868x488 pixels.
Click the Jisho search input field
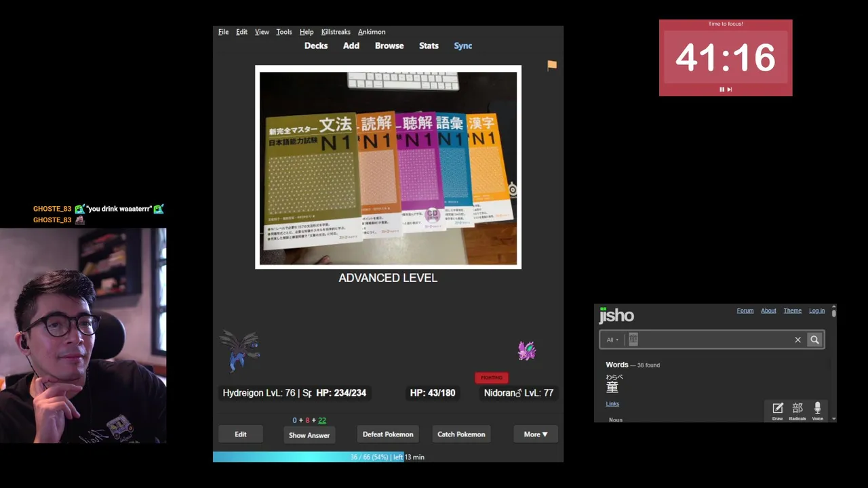pyautogui.click(x=709, y=340)
